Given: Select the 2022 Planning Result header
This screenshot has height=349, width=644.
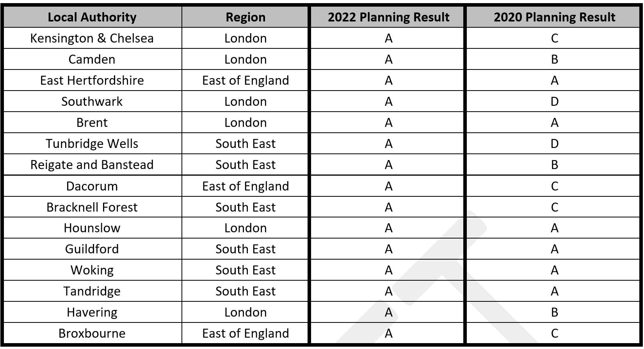Looking at the screenshot, I should point(388,17).
